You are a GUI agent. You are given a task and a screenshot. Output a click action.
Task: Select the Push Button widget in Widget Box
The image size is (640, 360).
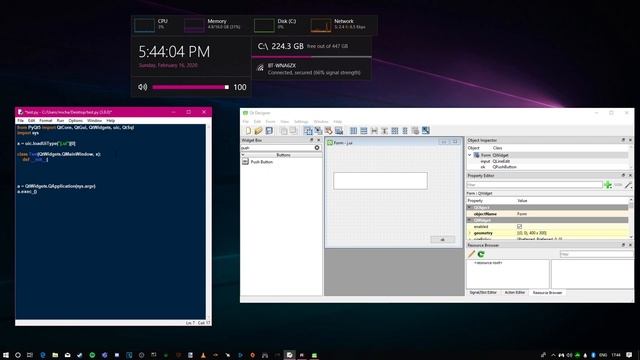258,162
